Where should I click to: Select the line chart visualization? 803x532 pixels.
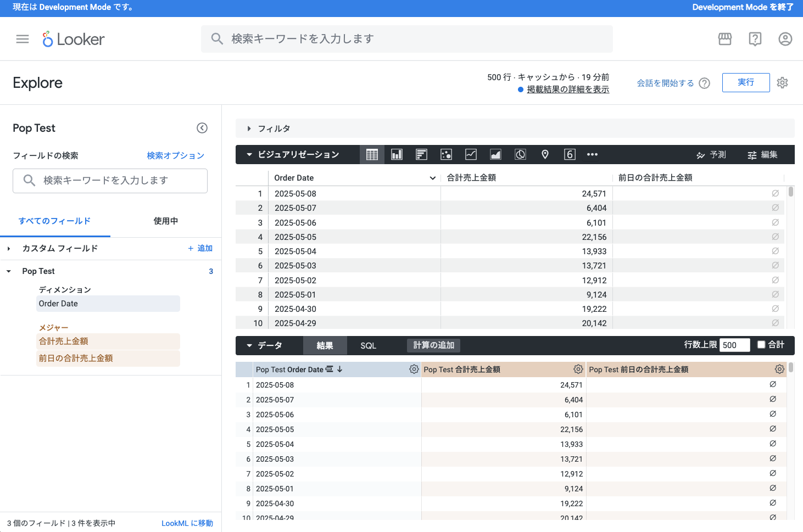(x=471, y=155)
